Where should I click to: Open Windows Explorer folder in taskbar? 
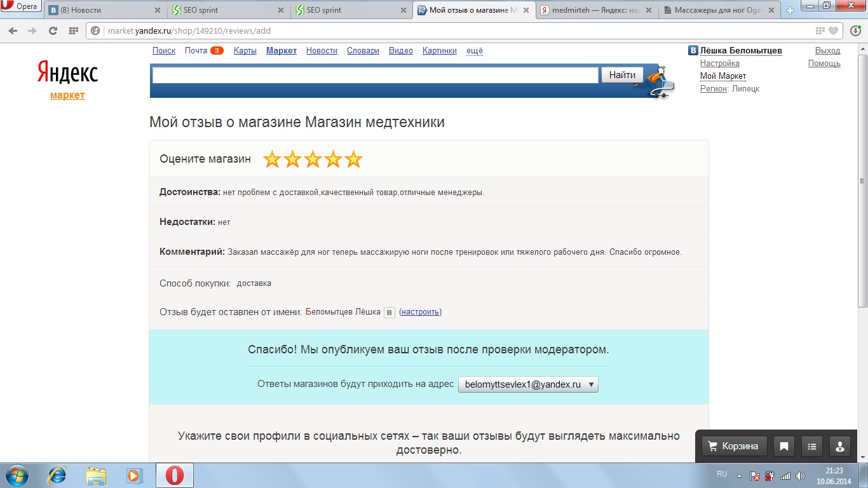(x=96, y=475)
